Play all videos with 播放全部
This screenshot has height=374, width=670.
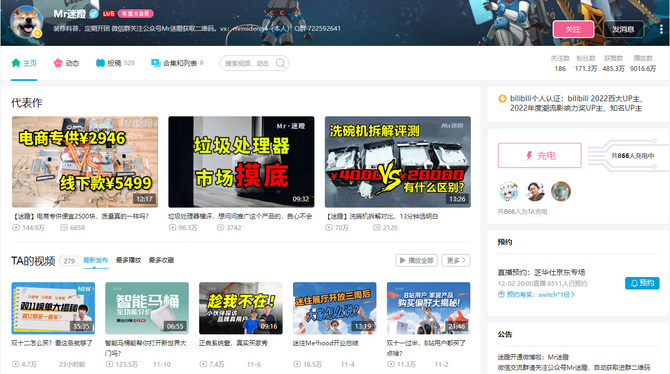click(x=416, y=260)
